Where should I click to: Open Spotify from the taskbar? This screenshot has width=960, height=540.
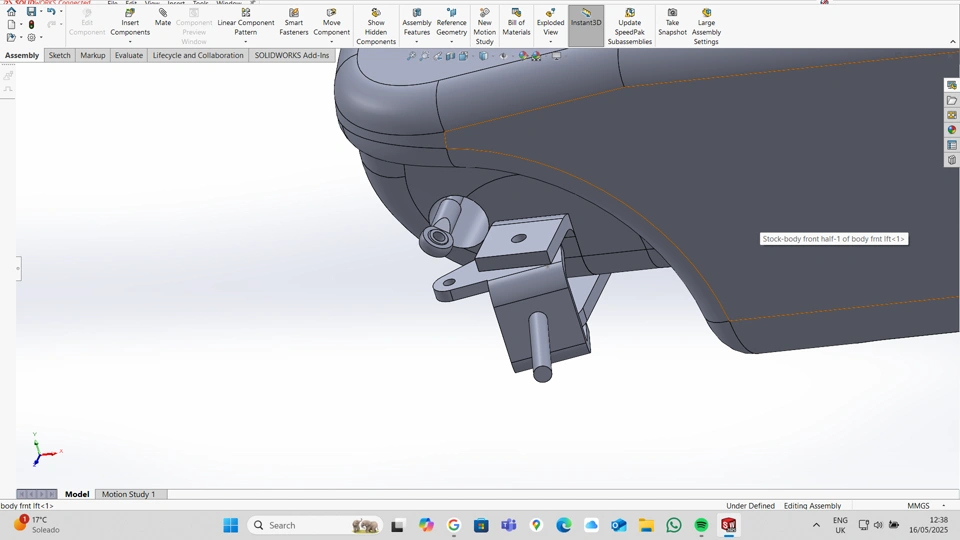pyautogui.click(x=701, y=525)
